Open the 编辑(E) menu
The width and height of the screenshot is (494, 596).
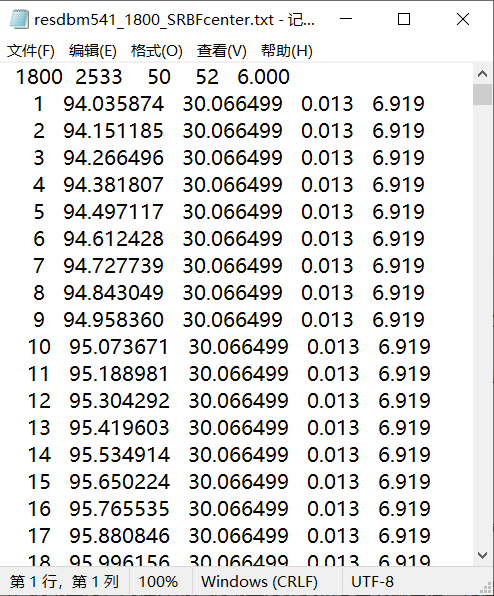[93, 51]
